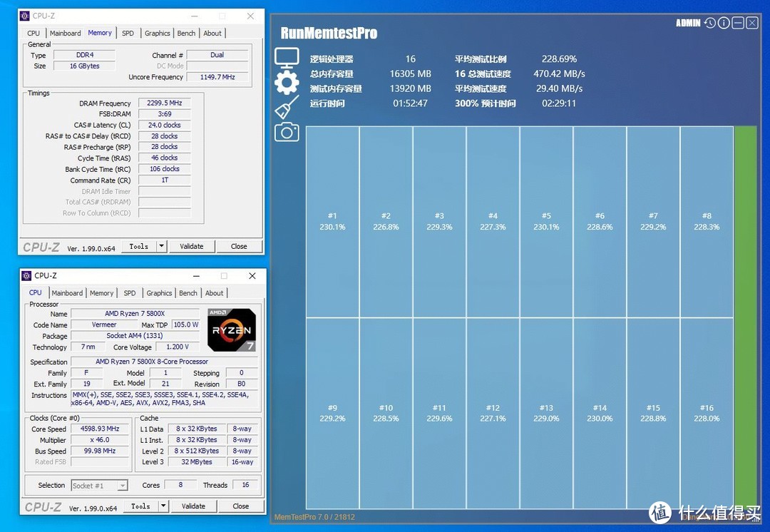The width and height of the screenshot is (770, 532).
Task: Close RunMemtestPro using the X icon
Action: click(752, 23)
